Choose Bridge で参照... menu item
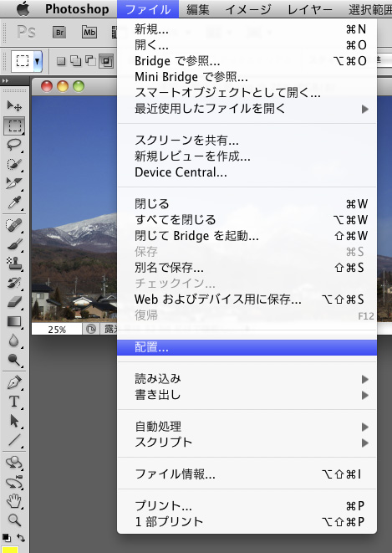392x553 pixels. tap(247, 61)
